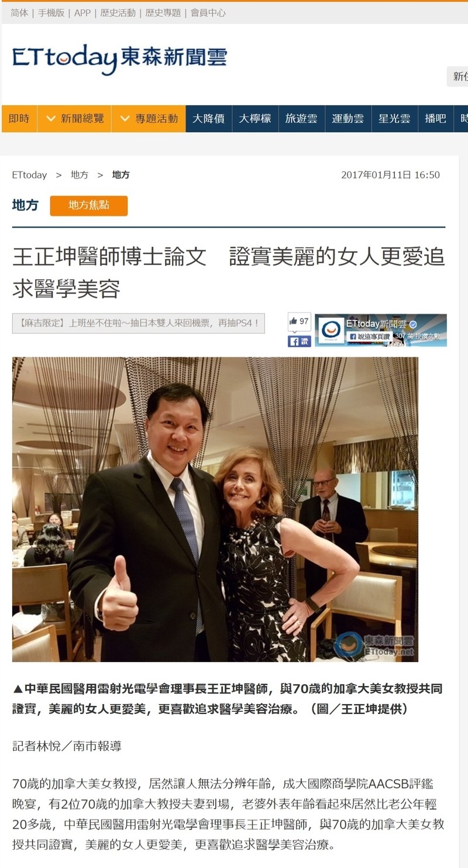The height and width of the screenshot is (868, 468).
Task: Click the ETtoday 東森新聞雲 logo
Action: [x=119, y=59]
